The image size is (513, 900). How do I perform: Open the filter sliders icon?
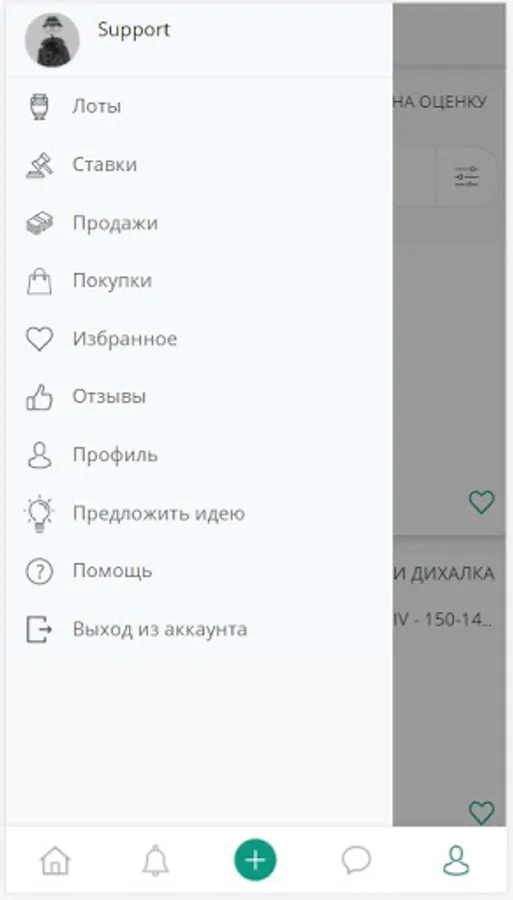[467, 177]
